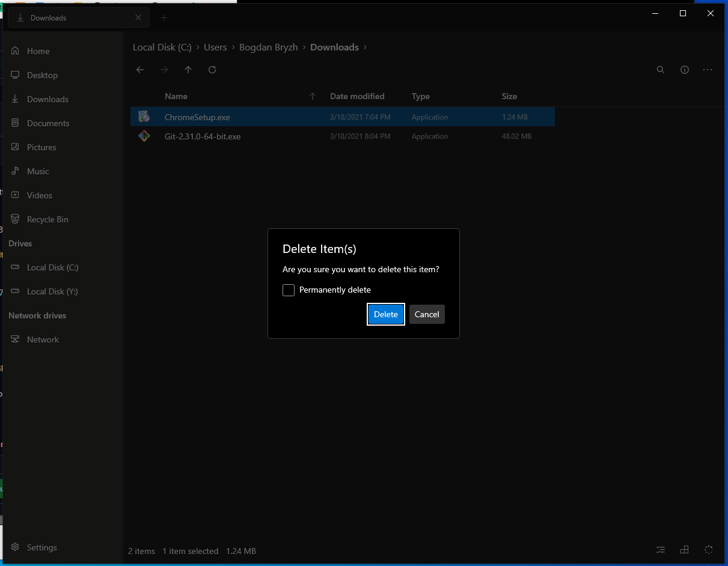Expand chevron after Downloads breadcrumb
Screen dimensions: 728x566
click(x=365, y=47)
